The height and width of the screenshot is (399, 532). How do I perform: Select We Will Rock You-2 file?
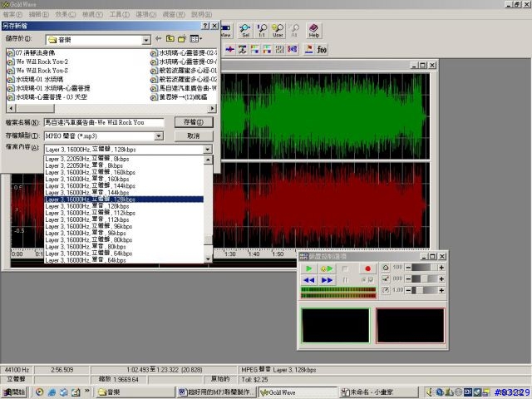pyautogui.click(x=38, y=62)
